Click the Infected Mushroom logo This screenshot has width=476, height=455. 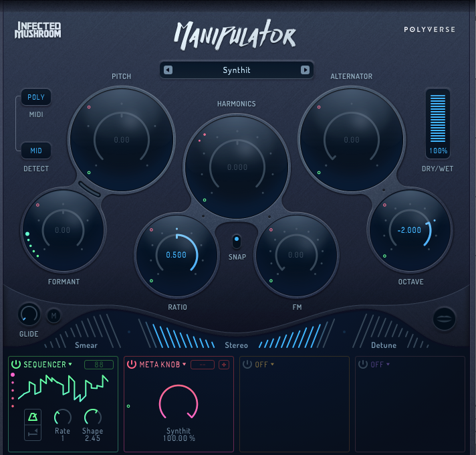pyautogui.click(x=38, y=29)
